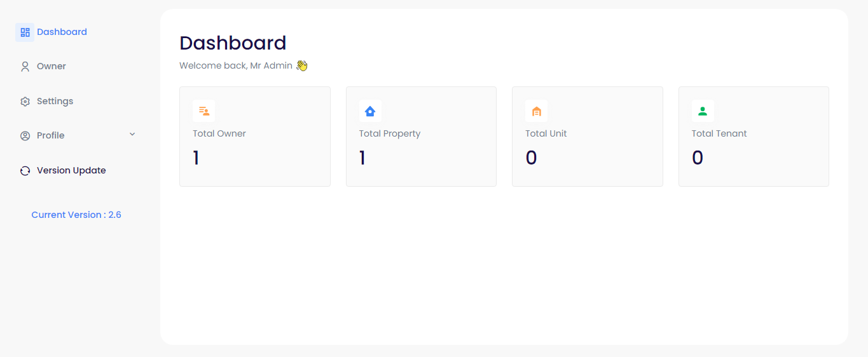The height and width of the screenshot is (357, 868).
Task: Click the Version Update refresh icon
Action: [x=25, y=171]
